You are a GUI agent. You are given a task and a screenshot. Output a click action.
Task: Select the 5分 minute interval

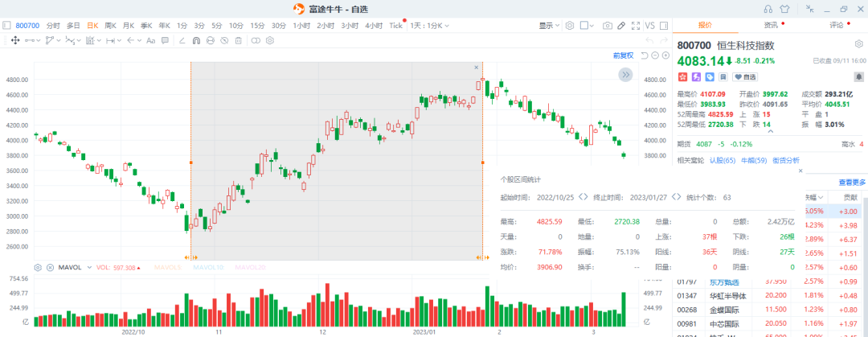pyautogui.click(x=216, y=26)
